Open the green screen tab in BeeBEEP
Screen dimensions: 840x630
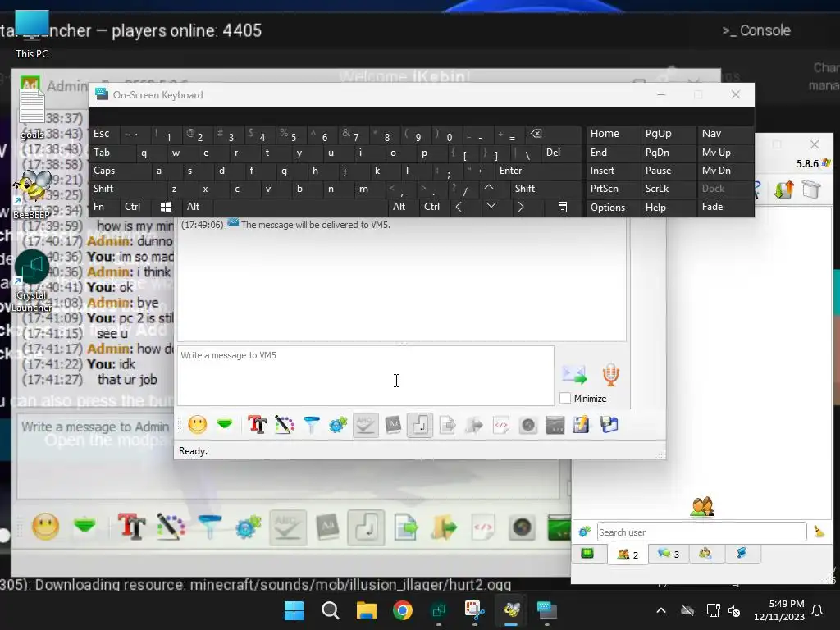tap(587, 554)
